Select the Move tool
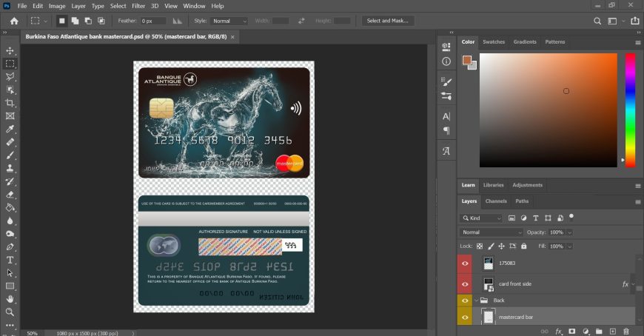644x336 pixels. [10, 50]
